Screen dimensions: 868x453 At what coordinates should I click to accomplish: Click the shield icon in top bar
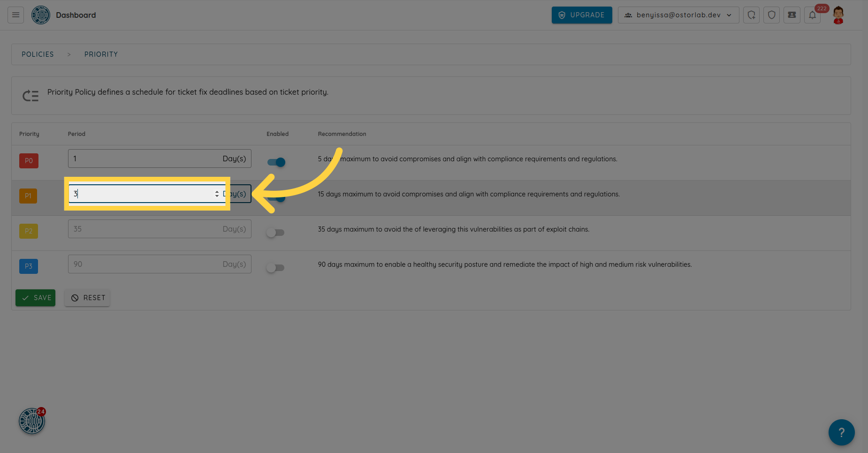tap(771, 15)
